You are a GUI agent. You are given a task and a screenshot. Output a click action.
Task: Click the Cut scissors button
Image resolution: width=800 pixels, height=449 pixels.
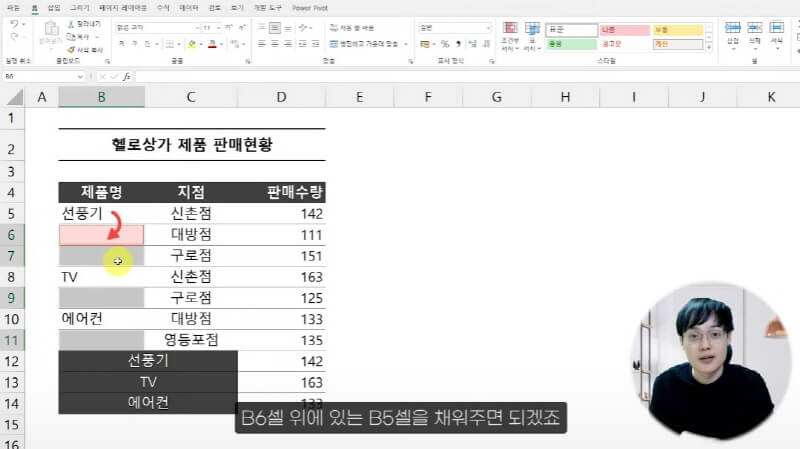(85, 24)
